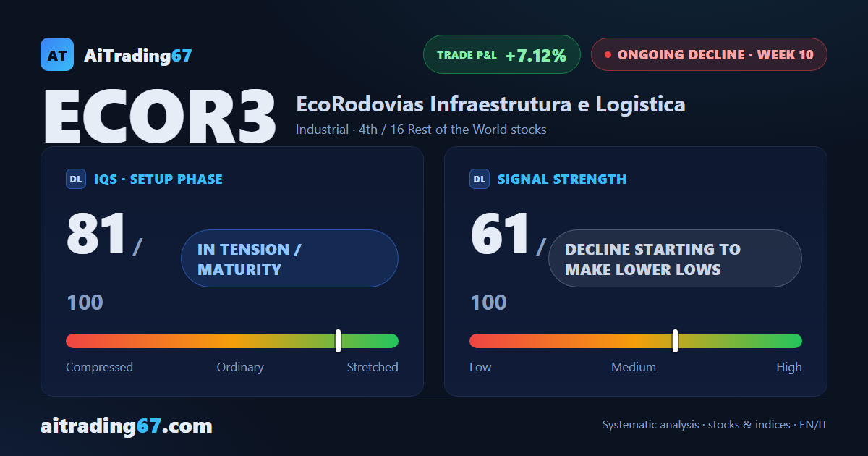The image size is (868, 456).
Task: Select the Trade P&L +7.12% badge
Action: pyautogui.click(x=502, y=54)
